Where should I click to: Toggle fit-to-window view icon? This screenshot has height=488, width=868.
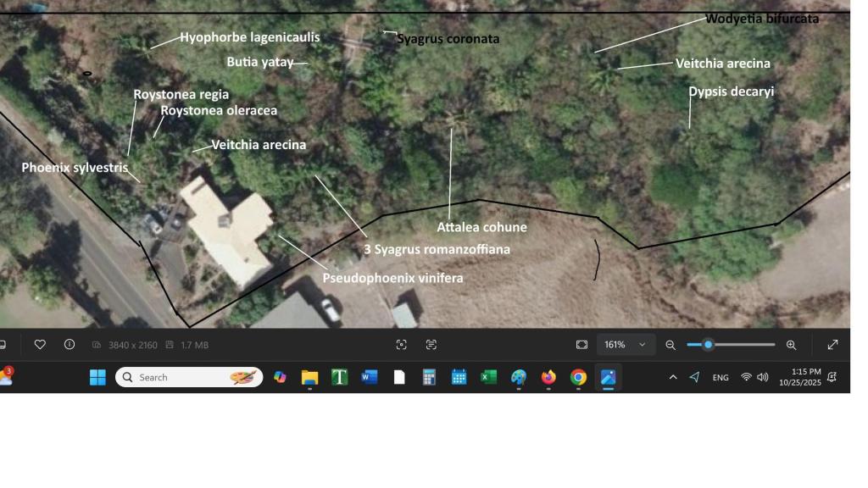point(581,345)
